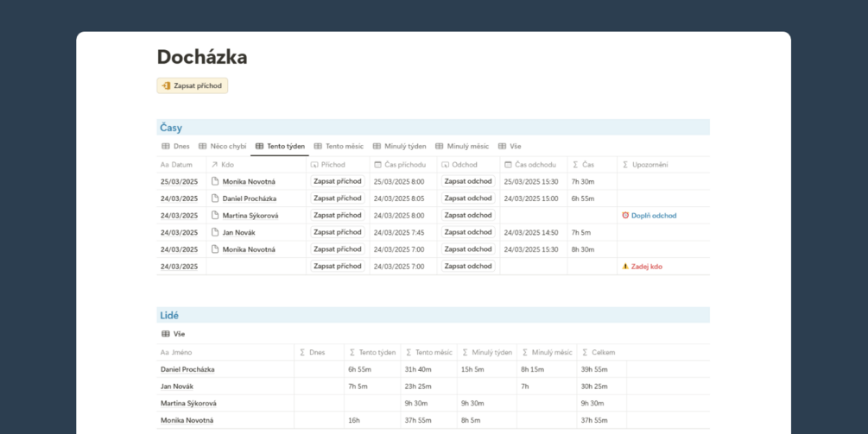The width and height of the screenshot is (868, 434).
Task: Click the warning triangle icon beside Zadej kdo
Action: click(625, 266)
